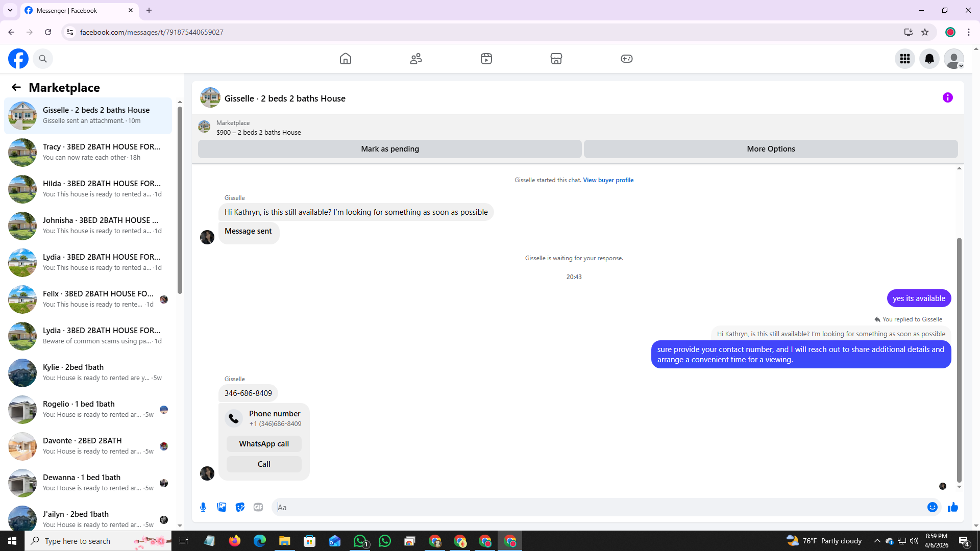Click Gisselle's house thumbnail in chat header

click(210, 97)
